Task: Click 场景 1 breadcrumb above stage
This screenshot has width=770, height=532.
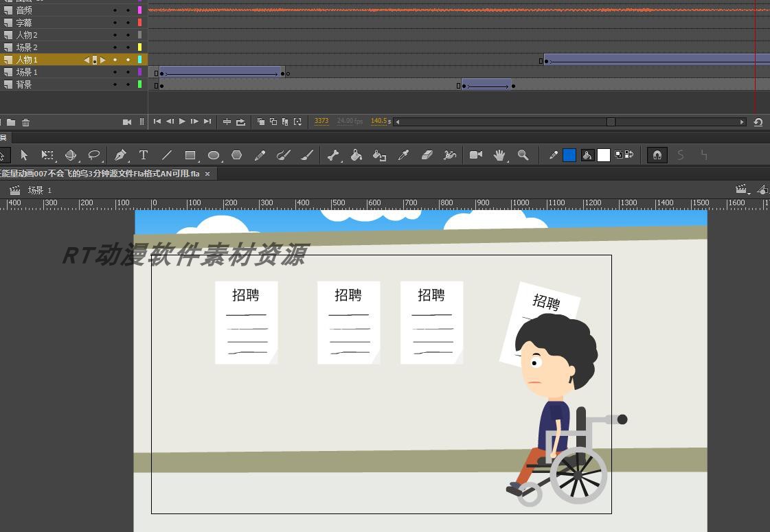Action: pyautogui.click(x=39, y=190)
